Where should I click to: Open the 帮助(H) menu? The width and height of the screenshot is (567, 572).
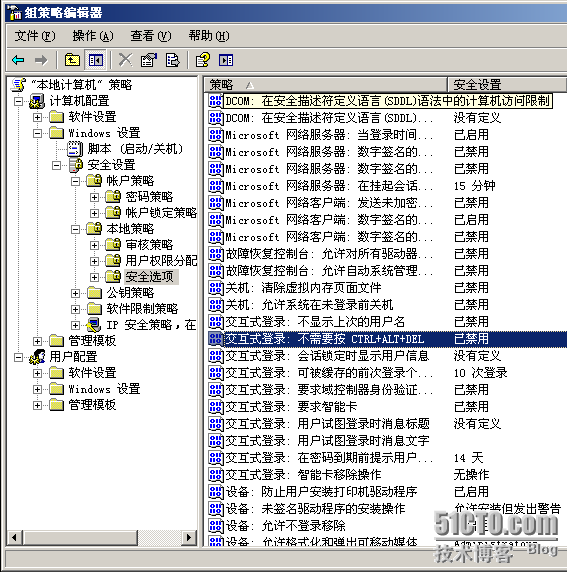(209, 36)
